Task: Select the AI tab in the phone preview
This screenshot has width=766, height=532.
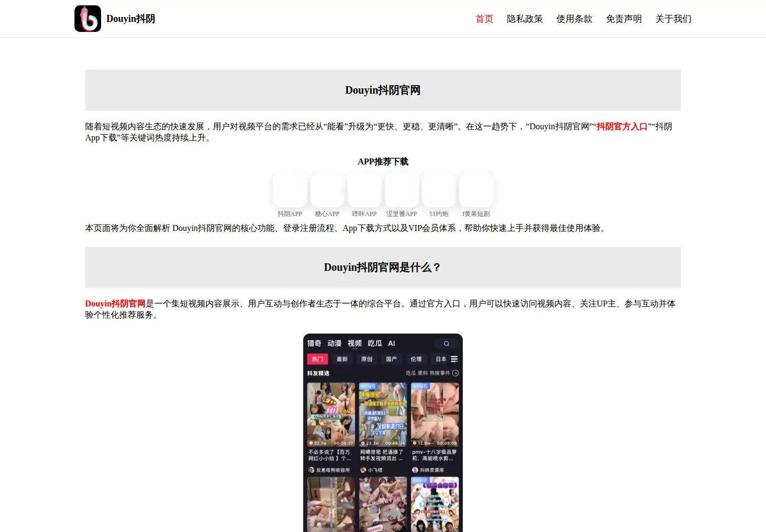Action: [x=392, y=344]
